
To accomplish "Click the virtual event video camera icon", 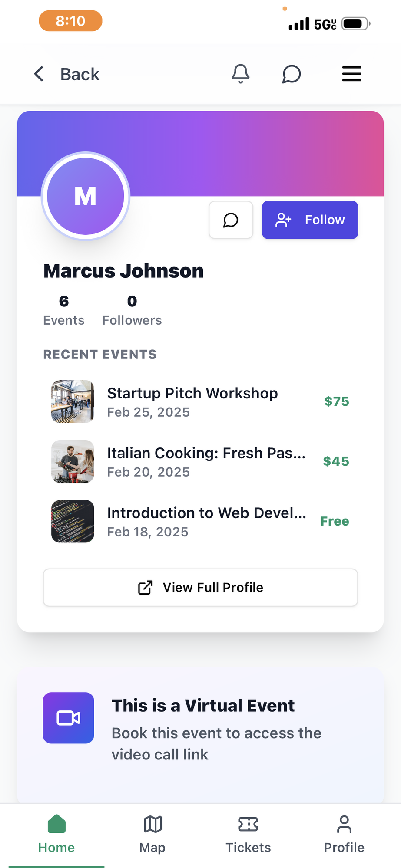I will pyautogui.click(x=68, y=718).
